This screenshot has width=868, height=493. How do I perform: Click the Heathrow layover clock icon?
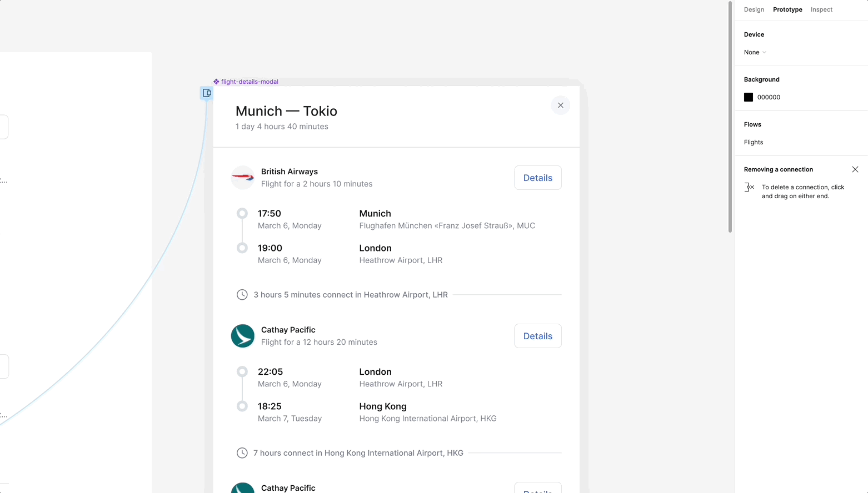point(242,295)
